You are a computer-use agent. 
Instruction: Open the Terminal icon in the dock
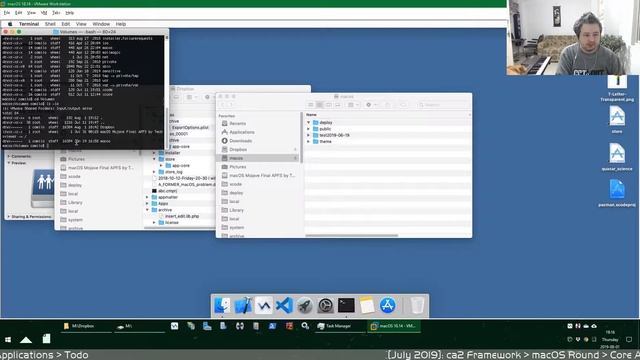(x=346, y=305)
